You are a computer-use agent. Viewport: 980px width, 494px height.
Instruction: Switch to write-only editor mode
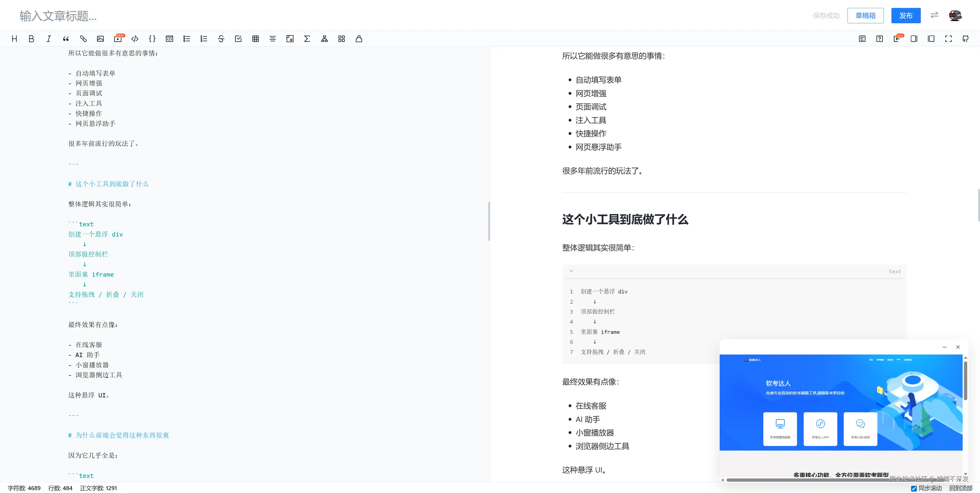click(914, 39)
